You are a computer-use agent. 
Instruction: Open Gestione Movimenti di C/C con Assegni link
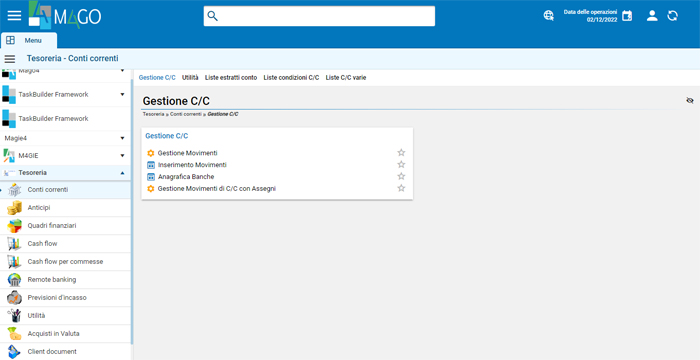[x=217, y=189]
